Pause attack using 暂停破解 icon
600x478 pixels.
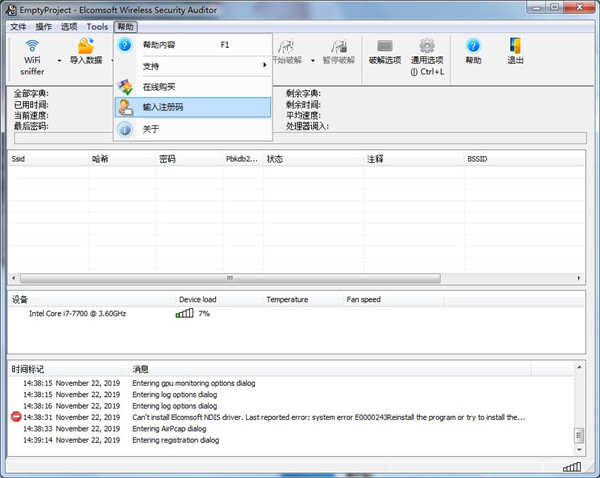click(x=339, y=47)
